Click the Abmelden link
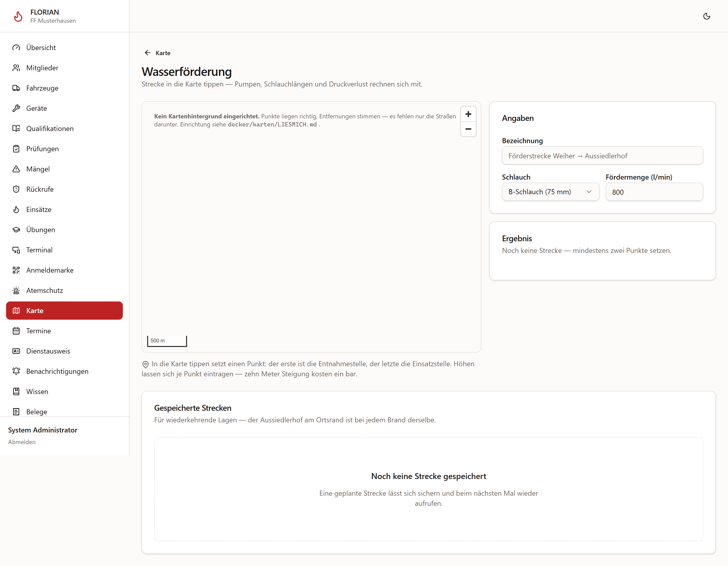Viewport: 728px width, 566px height. click(22, 442)
